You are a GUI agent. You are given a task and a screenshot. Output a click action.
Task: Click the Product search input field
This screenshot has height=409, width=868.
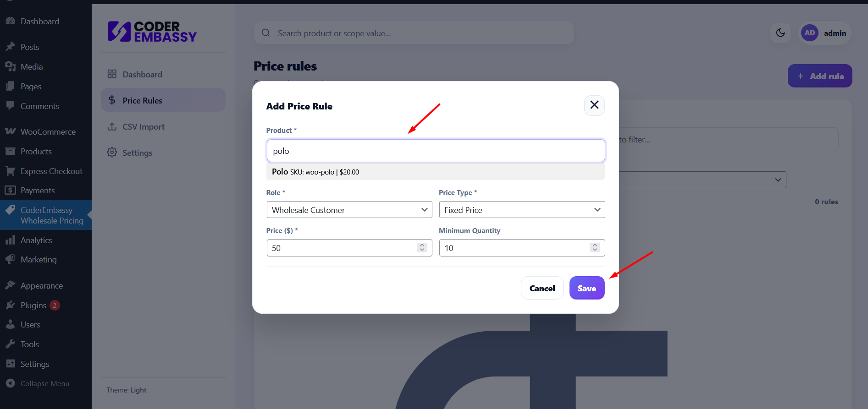(435, 151)
